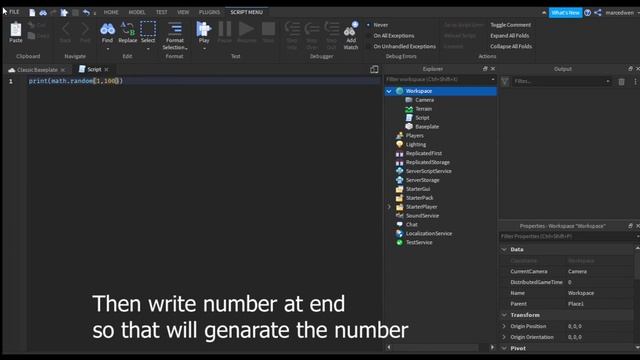Image resolution: width=640 pixels, height=360 pixels.
Task: Select Lighting service in Explorer
Action: tap(416, 144)
